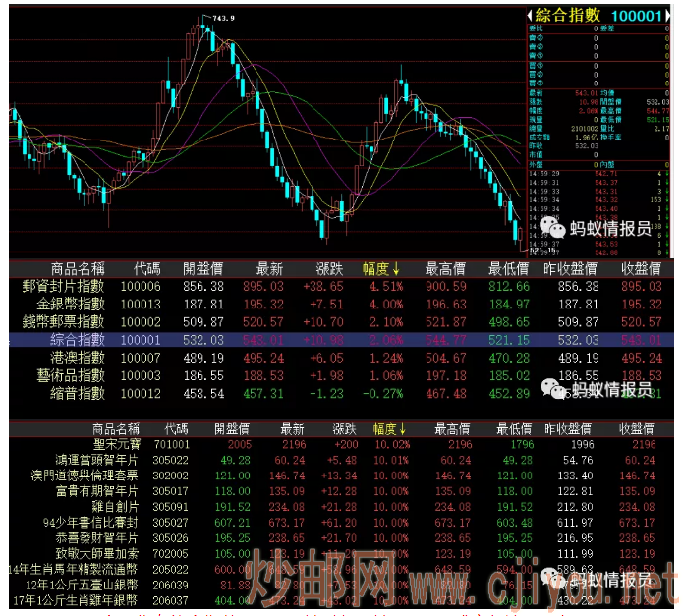Click upper table 商品名稱 column header
Viewport: 683px width, 616px height.
coord(78,268)
